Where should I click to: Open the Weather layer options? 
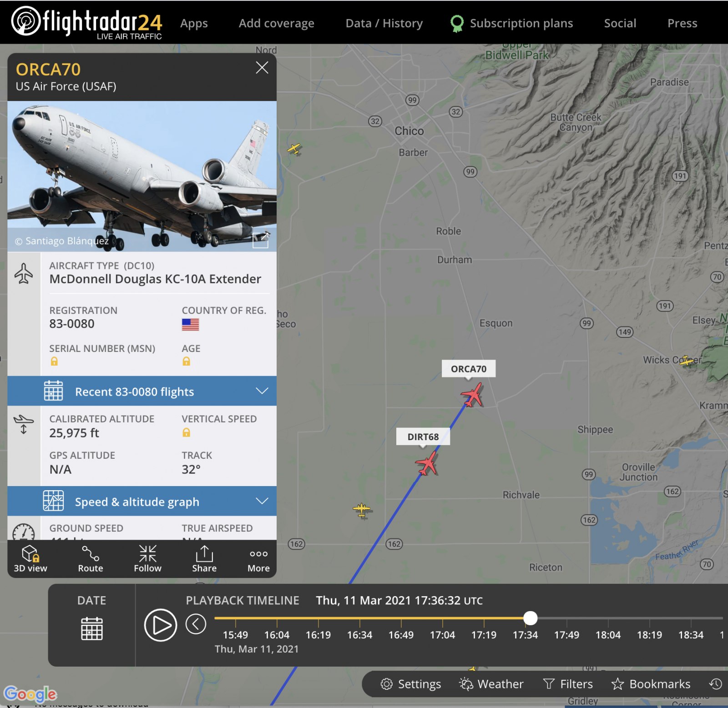pos(491,684)
